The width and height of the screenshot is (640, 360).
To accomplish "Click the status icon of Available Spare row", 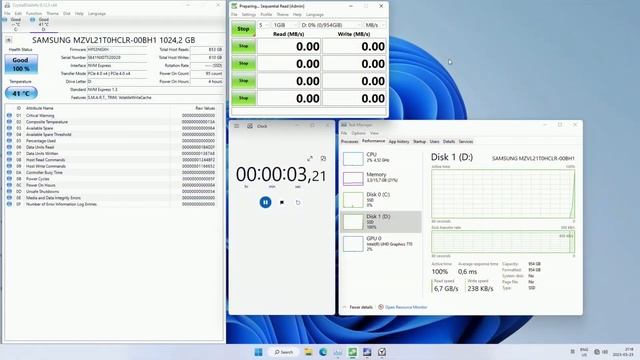I will tap(9, 128).
